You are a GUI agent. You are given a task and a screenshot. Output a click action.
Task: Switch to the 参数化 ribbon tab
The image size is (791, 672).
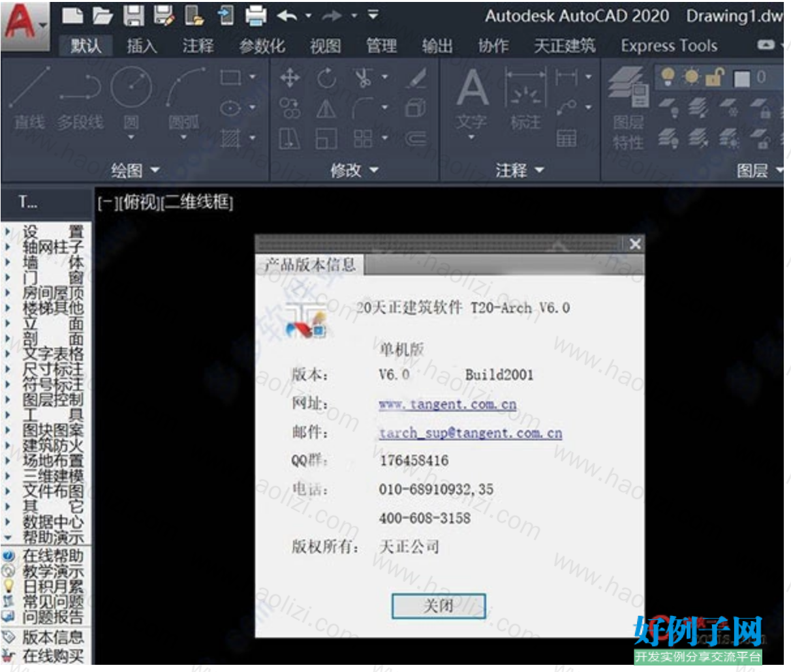tap(262, 46)
